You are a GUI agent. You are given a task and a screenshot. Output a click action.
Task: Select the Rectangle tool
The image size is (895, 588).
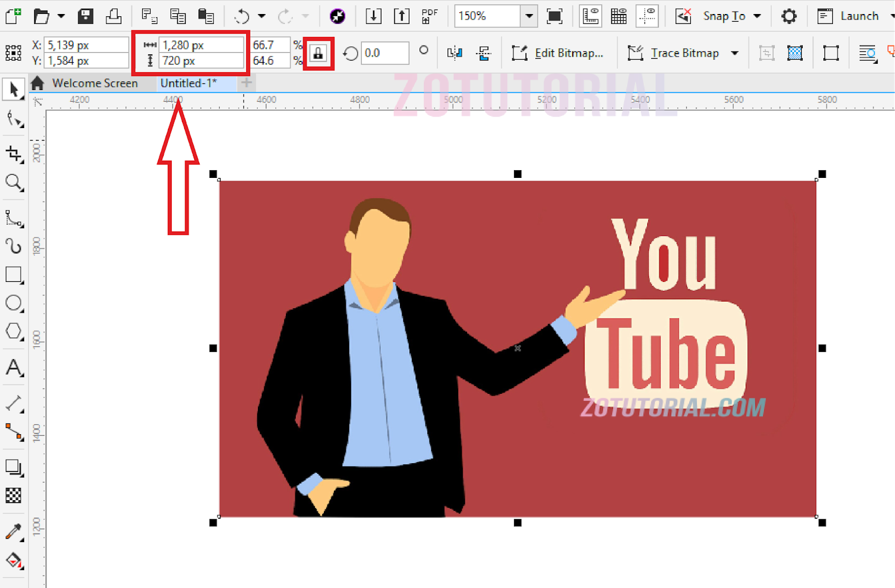(14, 275)
